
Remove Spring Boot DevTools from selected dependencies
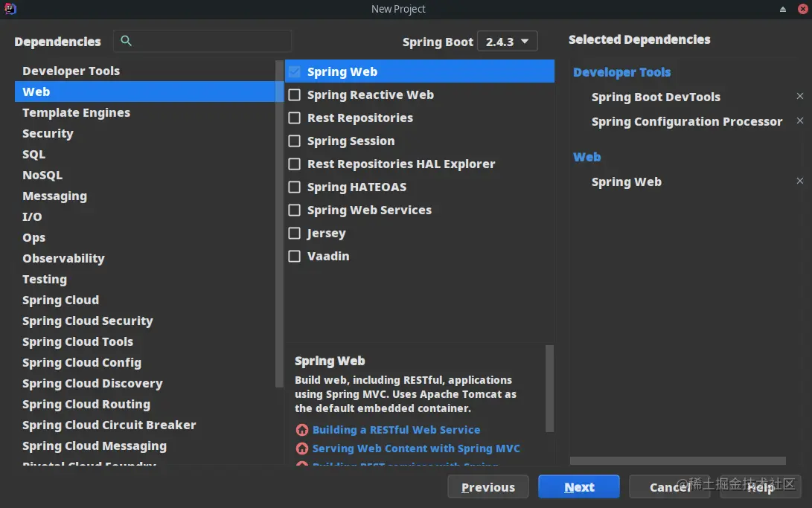click(799, 96)
